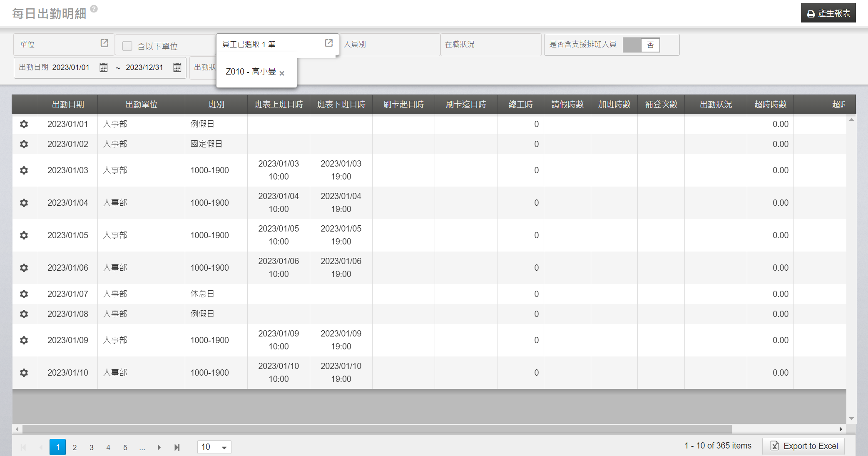Jump to the last page
This screenshot has width=868, height=456.
coord(177,447)
